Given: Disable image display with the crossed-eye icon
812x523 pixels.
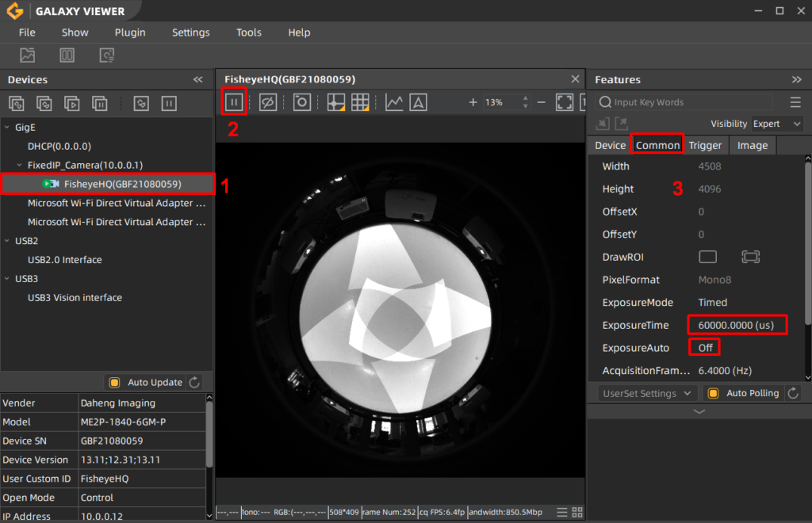Looking at the screenshot, I should coord(267,101).
